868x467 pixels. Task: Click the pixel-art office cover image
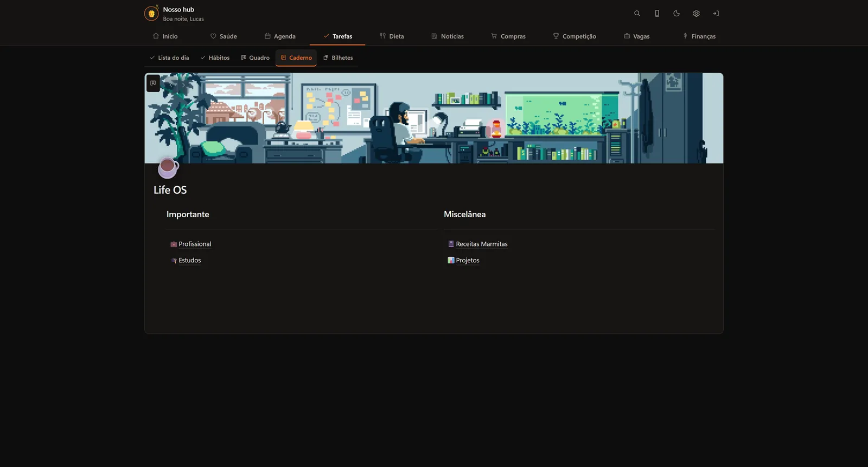coord(434,118)
